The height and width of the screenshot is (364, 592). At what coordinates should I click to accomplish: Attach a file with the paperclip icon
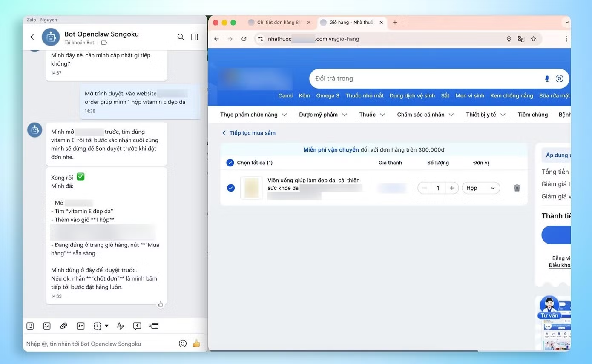click(63, 326)
